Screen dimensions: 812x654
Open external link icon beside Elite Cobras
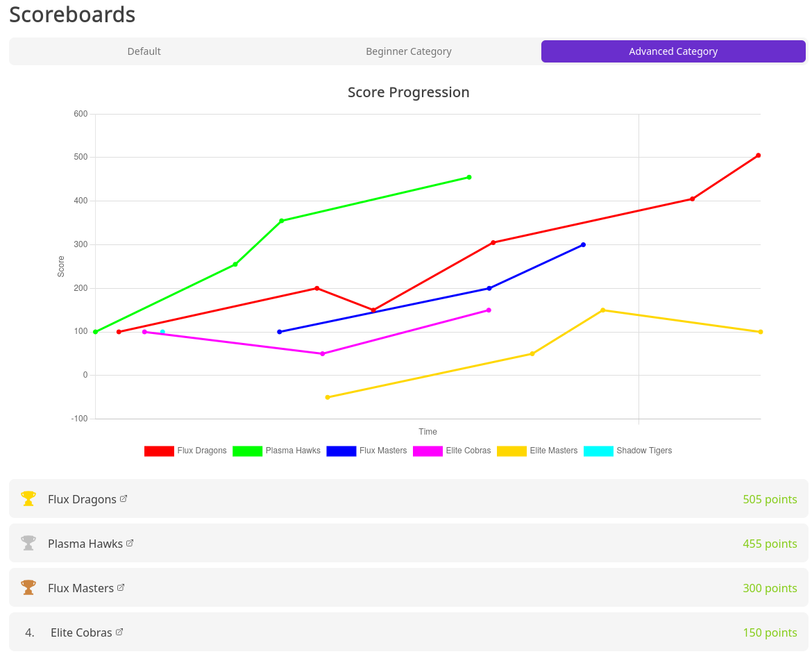(x=119, y=632)
